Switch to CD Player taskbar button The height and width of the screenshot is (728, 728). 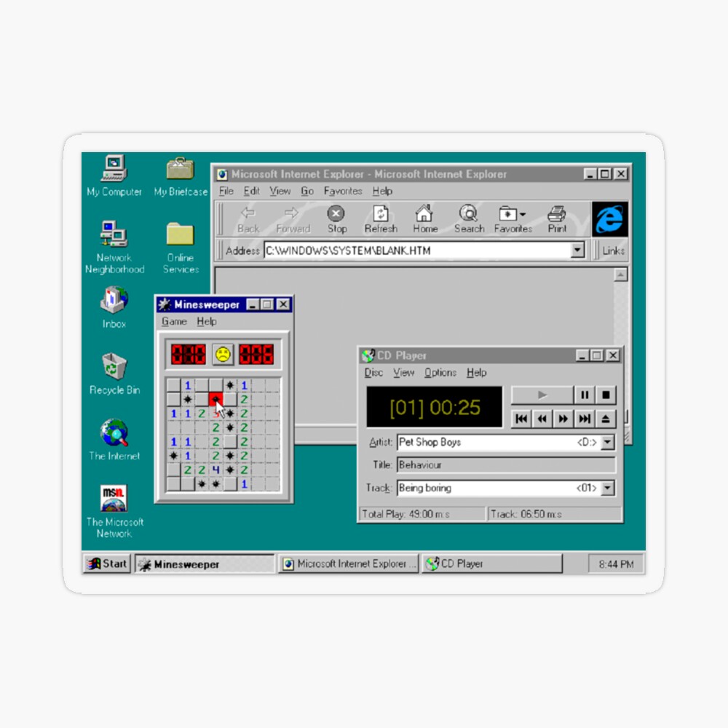click(x=491, y=563)
